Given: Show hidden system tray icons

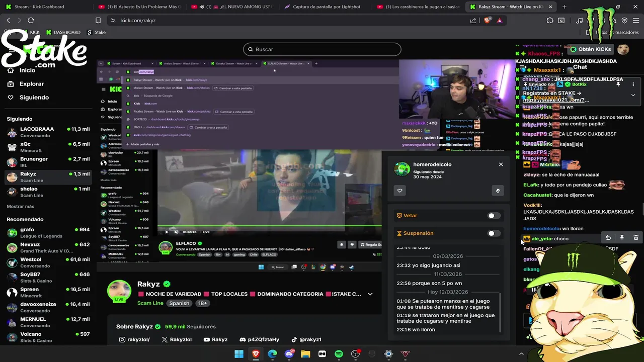Looking at the screenshot, I should point(521,354).
